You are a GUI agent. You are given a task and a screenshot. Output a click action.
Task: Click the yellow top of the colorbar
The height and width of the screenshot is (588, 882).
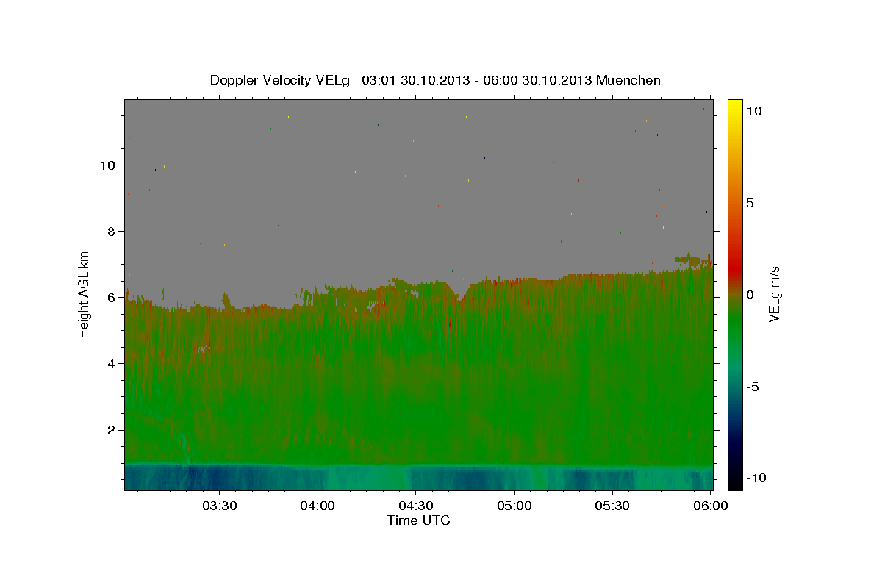tap(734, 107)
